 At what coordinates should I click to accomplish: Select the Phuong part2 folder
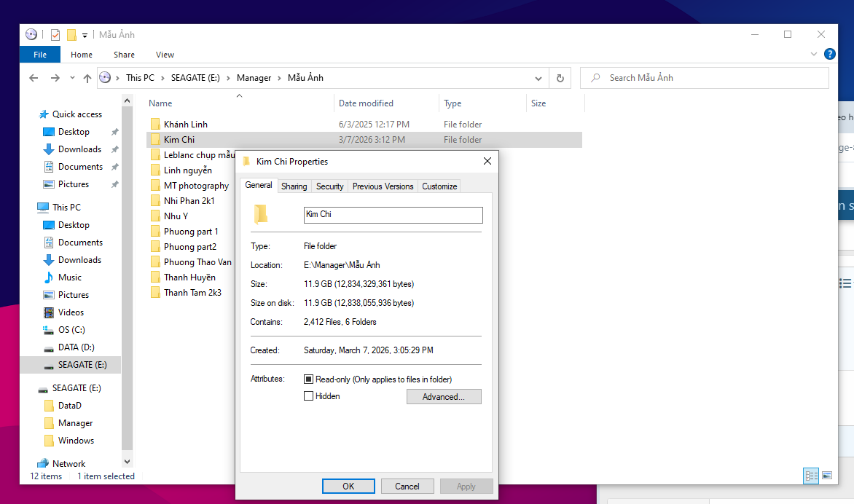pyautogui.click(x=190, y=247)
